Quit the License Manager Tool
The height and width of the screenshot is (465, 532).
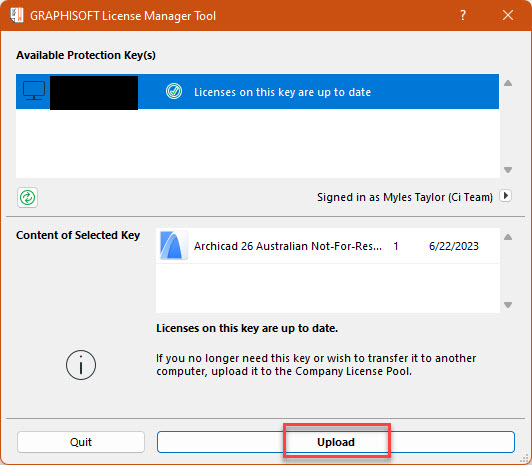click(x=81, y=442)
